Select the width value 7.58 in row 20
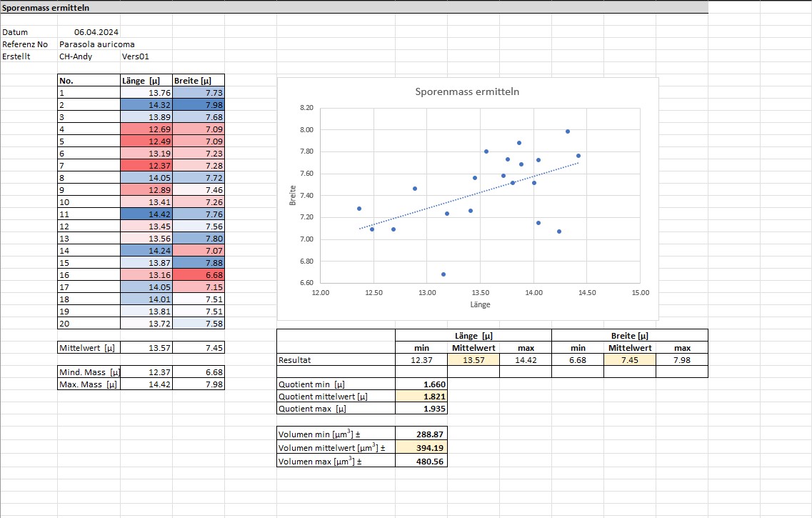Image resolution: width=812 pixels, height=518 pixels. click(199, 323)
